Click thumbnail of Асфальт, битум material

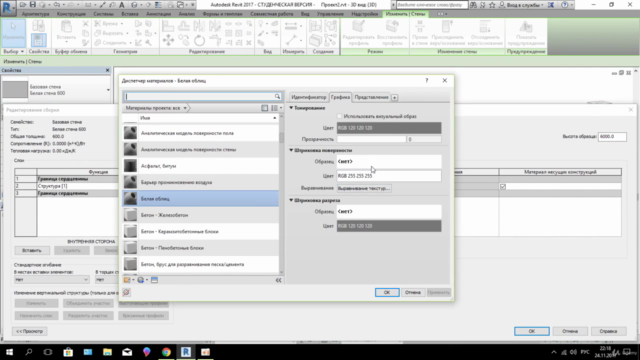pos(131,166)
